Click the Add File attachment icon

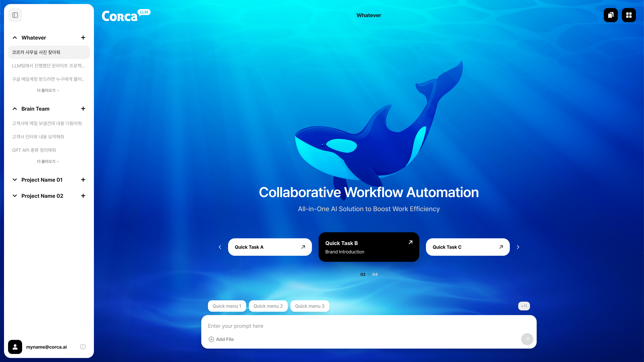point(211,339)
